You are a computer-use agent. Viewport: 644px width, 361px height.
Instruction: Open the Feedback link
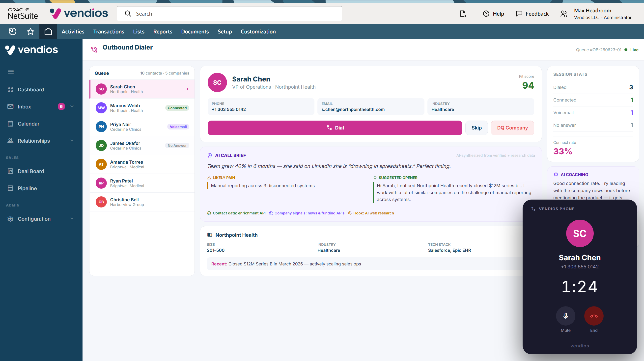coord(532,14)
